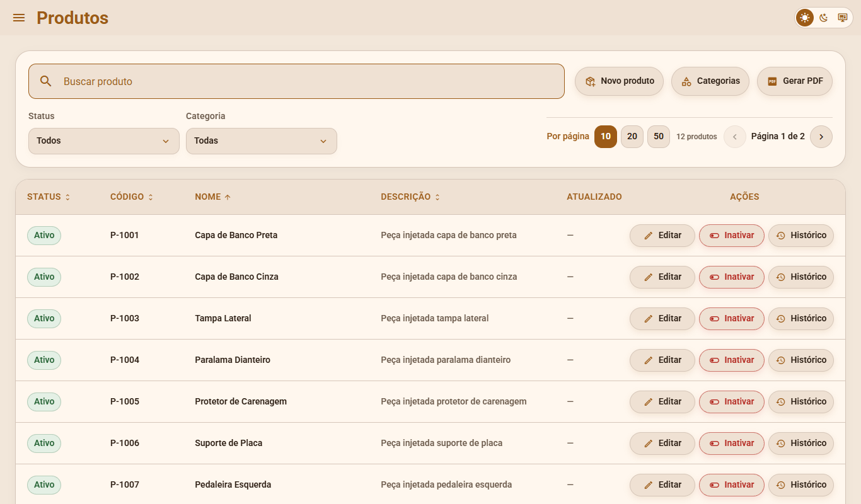Inactivate Paralama Dianteiro product
The height and width of the screenshot is (504, 861).
732,360
